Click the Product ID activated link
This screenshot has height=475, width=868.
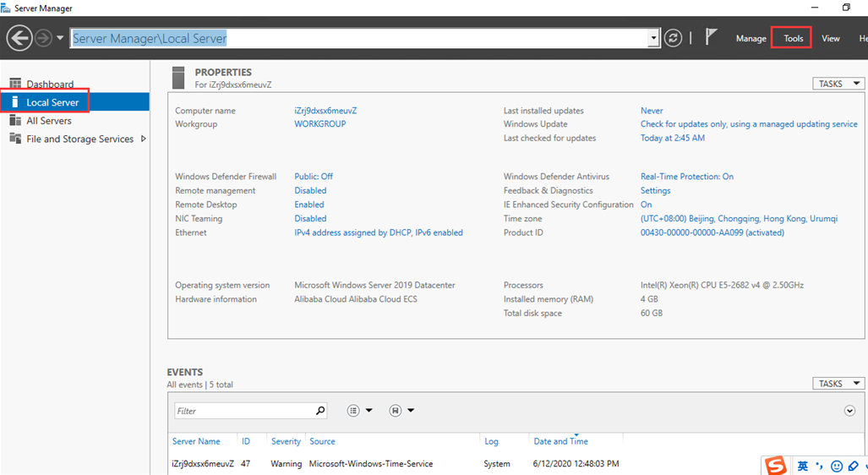[x=712, y=232]
